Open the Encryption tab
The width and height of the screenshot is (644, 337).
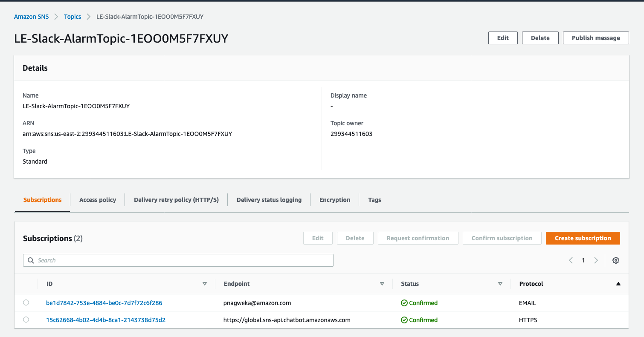coord(334,199)
